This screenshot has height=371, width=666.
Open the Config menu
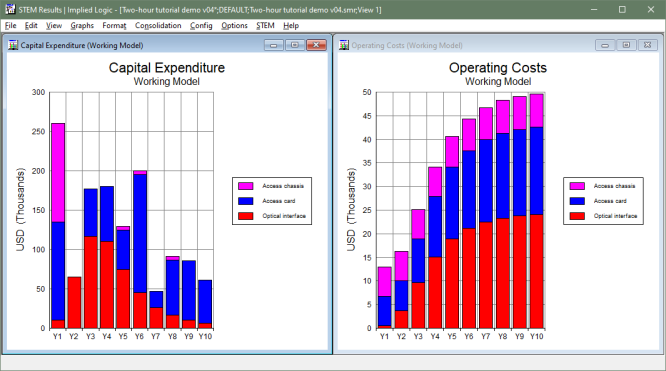201,25
